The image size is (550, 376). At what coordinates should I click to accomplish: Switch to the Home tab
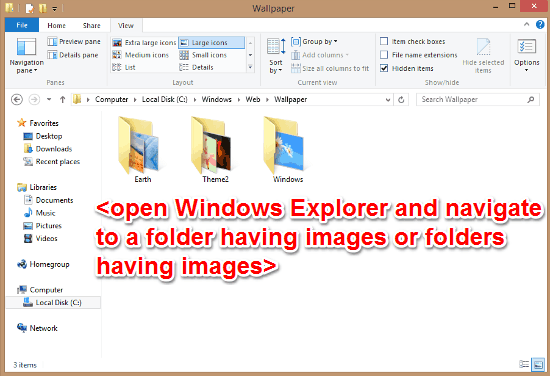[x=56, y=25]
